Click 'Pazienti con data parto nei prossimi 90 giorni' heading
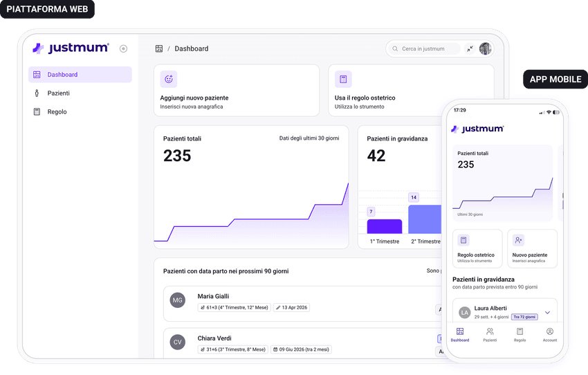The height and width of the screenshot is (375, 588). pyautogui.click(x=226, y=271)
